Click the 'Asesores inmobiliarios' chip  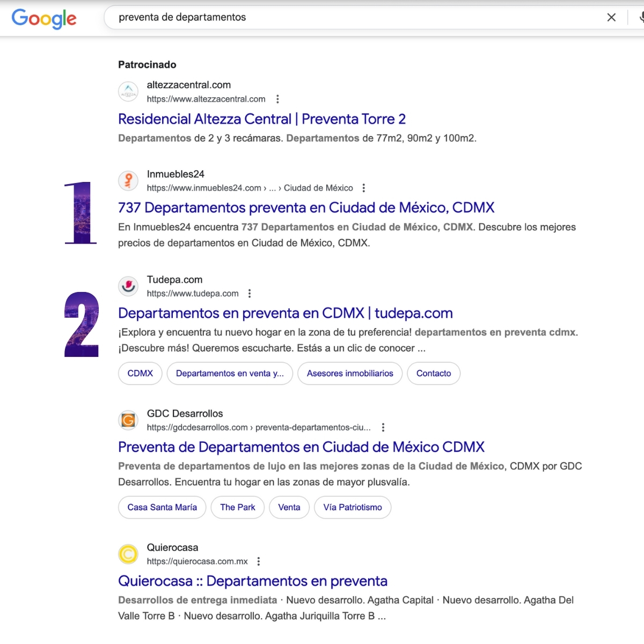(x=350, y=374)
